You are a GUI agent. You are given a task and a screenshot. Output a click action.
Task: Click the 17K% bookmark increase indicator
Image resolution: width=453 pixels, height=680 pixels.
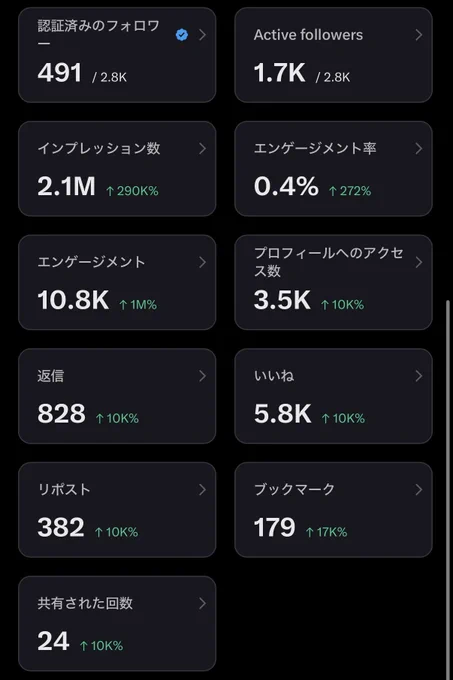pos(326,532)
